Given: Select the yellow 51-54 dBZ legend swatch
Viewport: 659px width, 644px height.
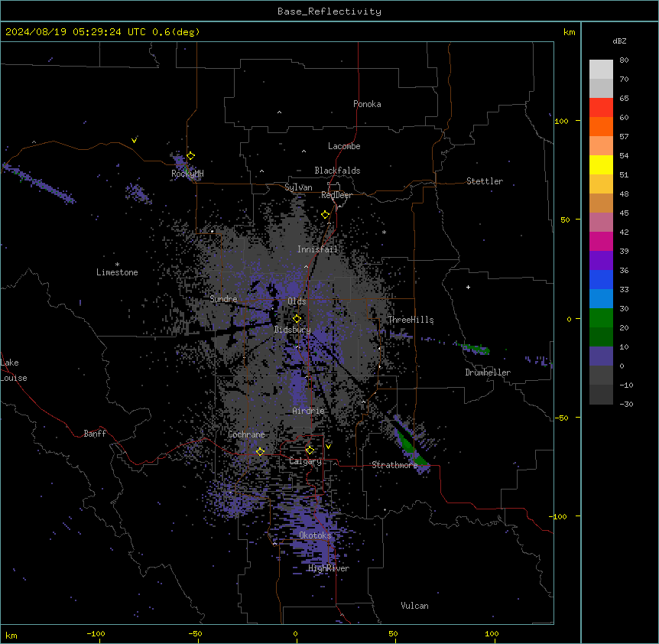Looking at the screenshot, I should coord(601,164).
